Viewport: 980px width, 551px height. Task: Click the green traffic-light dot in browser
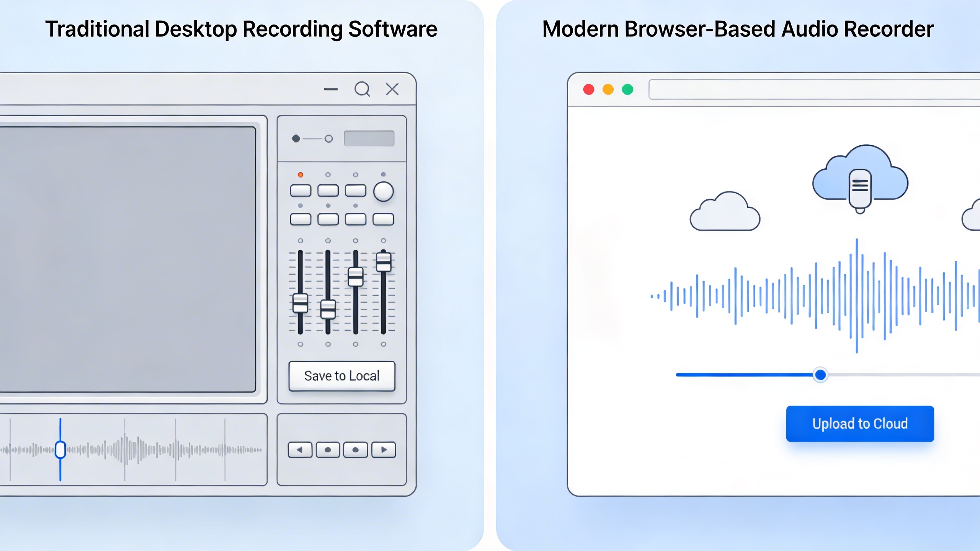tap(627, 90)
